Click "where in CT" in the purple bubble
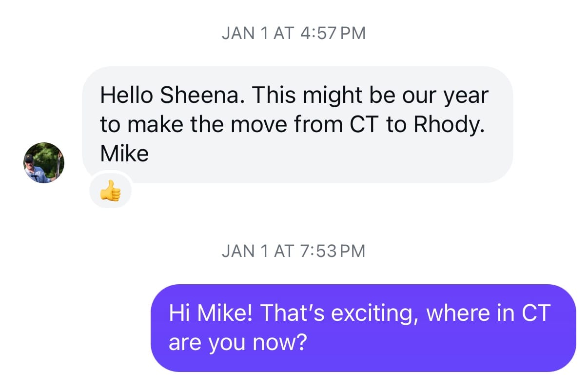 (x=488, y=313)
